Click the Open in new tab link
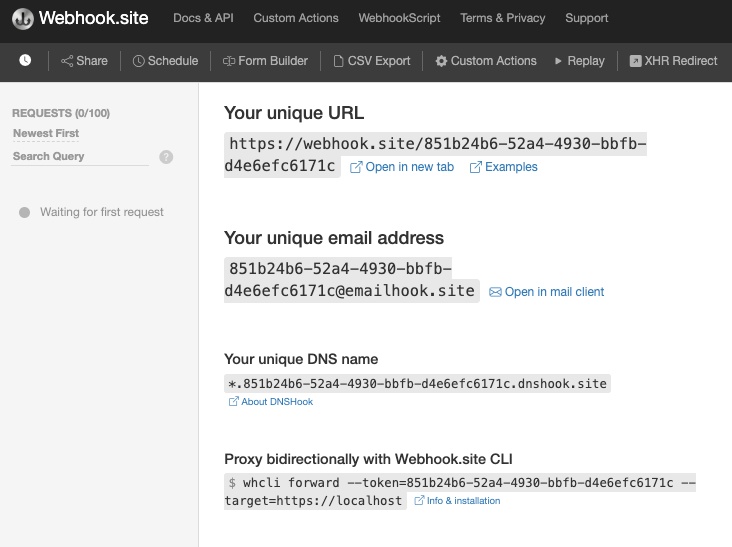This screenshot has height=547, width=732. [x=402, y=167]
